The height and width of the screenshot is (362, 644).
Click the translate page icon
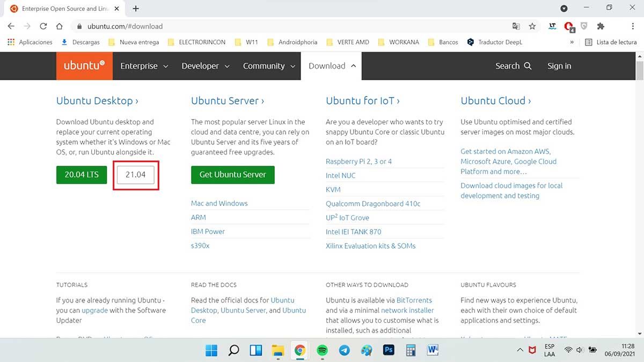[516, 26]
